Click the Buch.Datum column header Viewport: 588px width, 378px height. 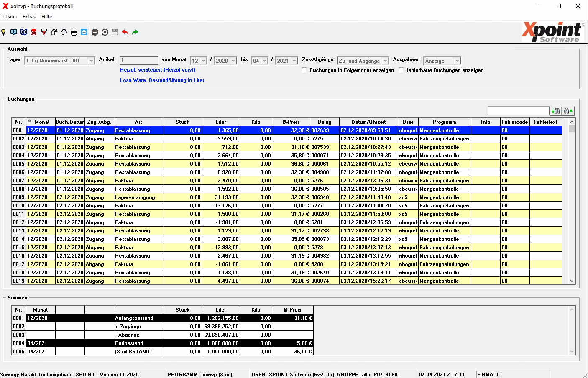pyautogui.click(x=70, y=122)
